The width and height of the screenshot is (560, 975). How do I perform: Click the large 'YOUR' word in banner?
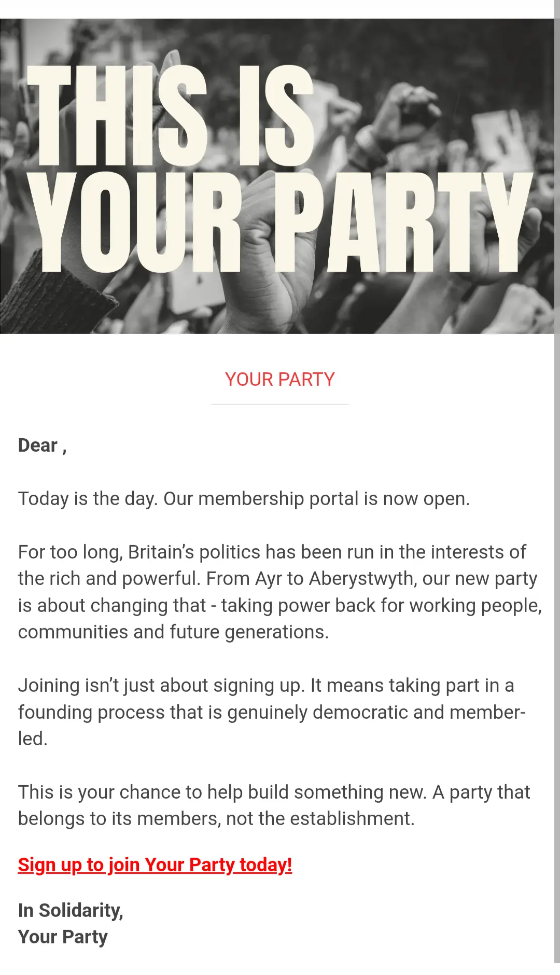click(x=135, y=223)
